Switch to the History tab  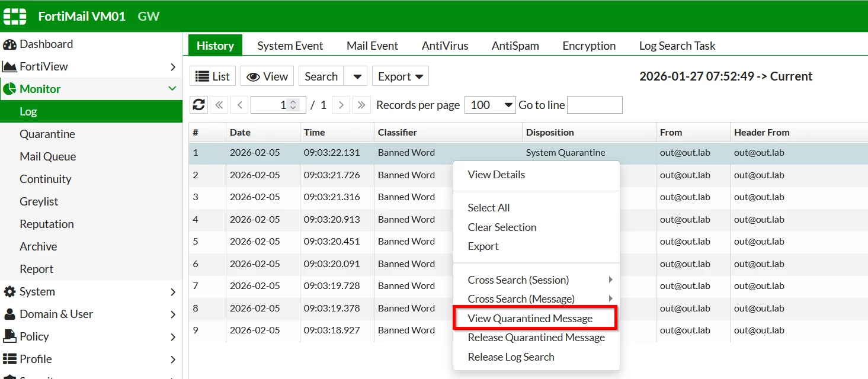215,46
